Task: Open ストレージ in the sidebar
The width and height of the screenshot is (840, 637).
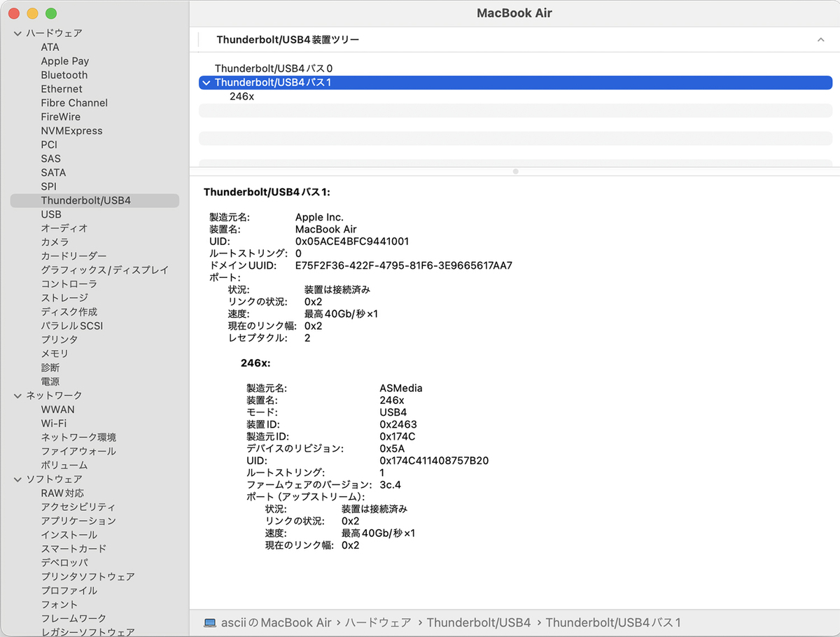Action: click(64, 298)
